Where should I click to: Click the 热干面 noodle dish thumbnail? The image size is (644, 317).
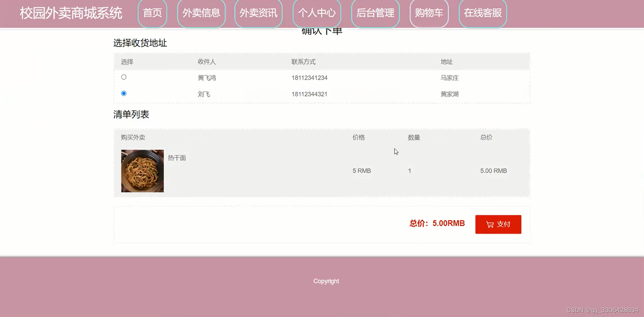tap(142, 171)
